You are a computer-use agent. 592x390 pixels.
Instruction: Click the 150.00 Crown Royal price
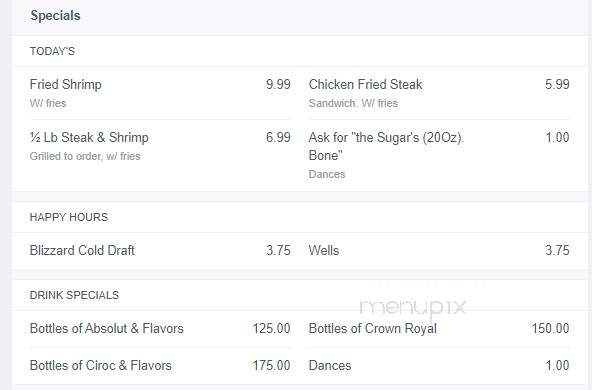pyautogui.click(x=550, y=328)
